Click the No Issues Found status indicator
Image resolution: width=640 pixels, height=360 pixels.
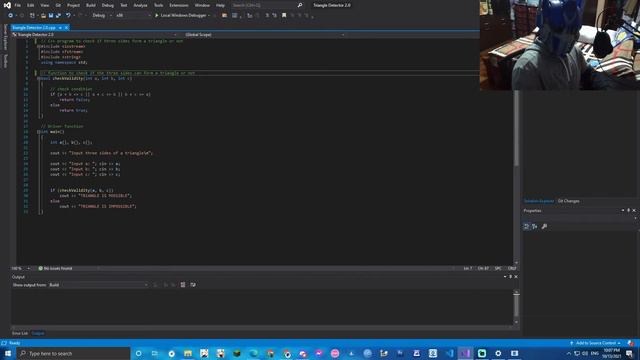tap(56, 269)
